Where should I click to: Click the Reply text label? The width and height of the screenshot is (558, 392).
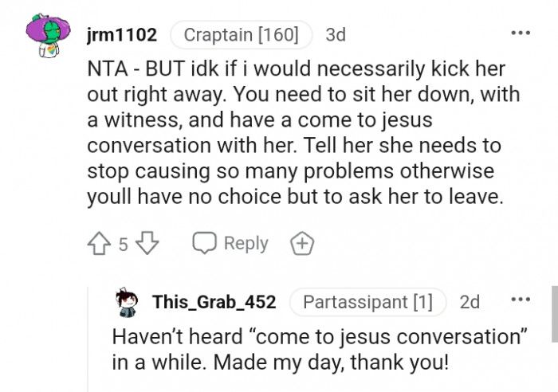[246, 244]
